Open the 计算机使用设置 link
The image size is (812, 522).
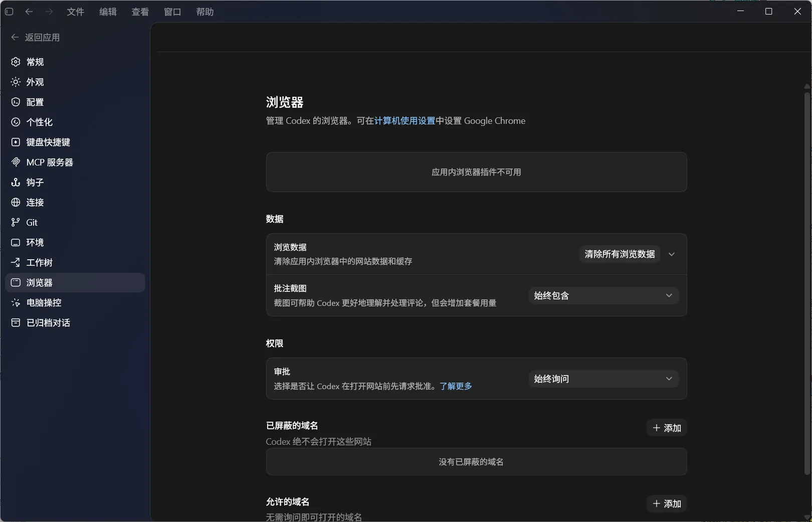coord(404,121)
